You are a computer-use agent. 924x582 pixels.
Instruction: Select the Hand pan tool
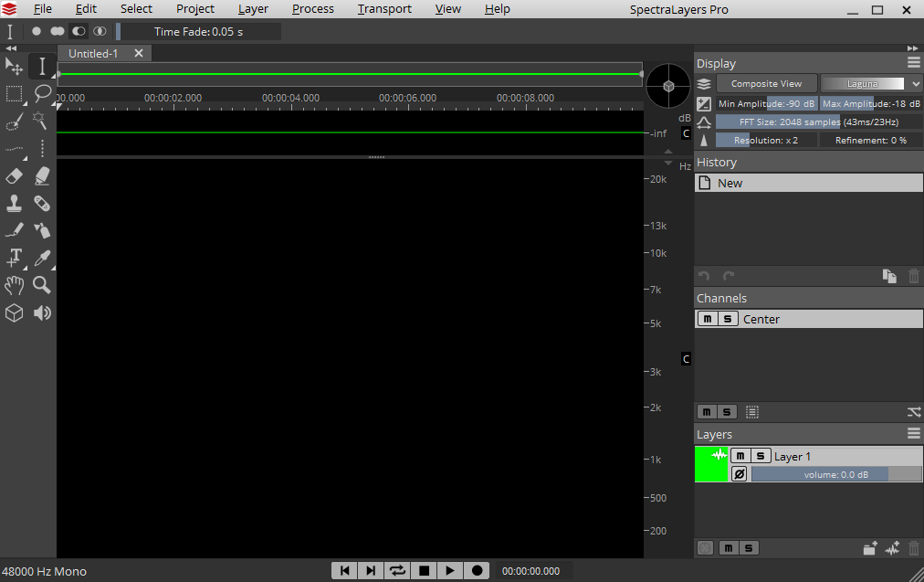pyautogui.click(x=15, y=285)
